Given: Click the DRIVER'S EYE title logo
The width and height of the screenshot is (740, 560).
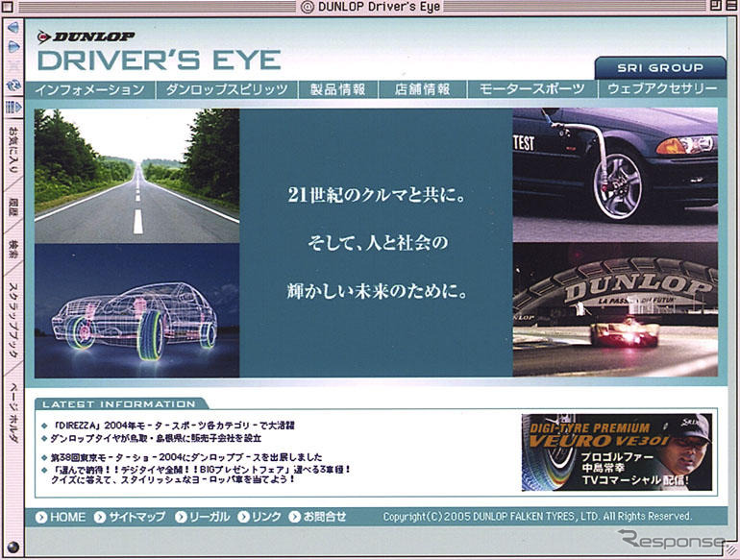Looking at the screenshot, I should click(159, 61).
